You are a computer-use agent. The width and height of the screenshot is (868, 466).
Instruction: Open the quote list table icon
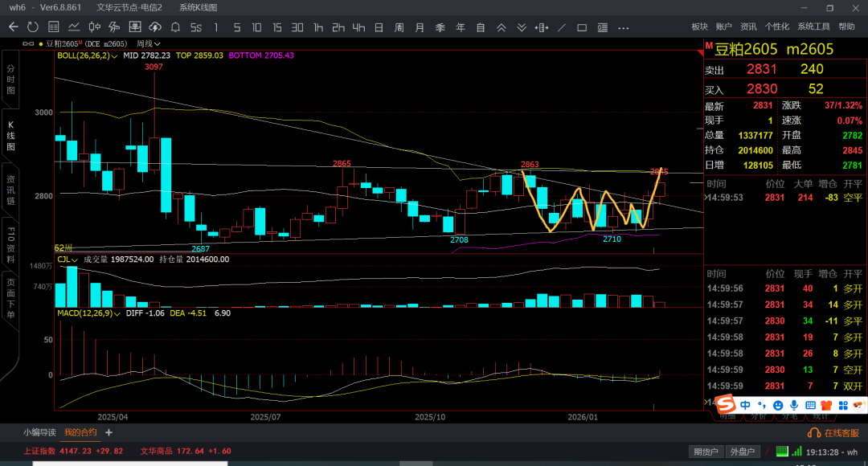click(x=52, y=27)
